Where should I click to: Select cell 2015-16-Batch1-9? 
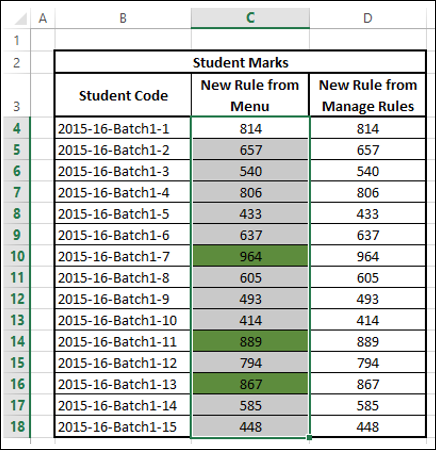(x=123, y=299)
